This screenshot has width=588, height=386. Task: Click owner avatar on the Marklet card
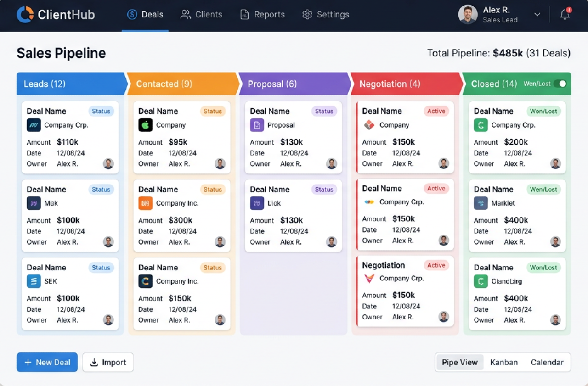click(x=555, y=242)
